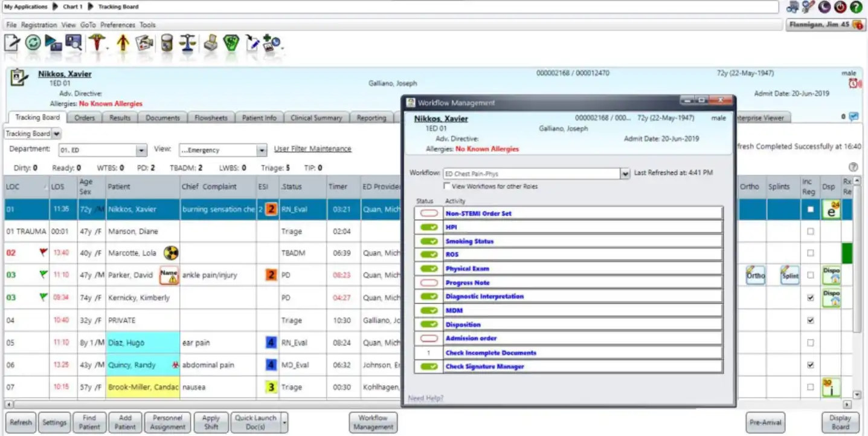868x436 pixels.
Task: Click the Splint icon in Parker's row
Action: coord(789,275)
